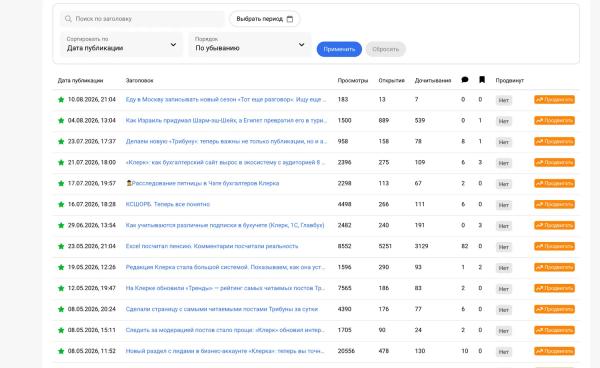Click the calendar icon in Выбрать период
The width and height of the screenshot is (600, 368).
tap(290, 19)
